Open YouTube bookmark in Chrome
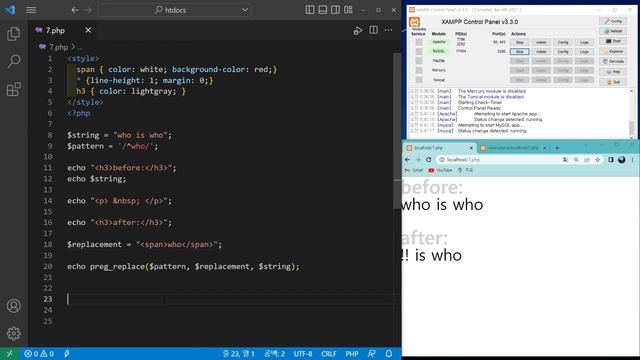Viewport: 640px width, 360px height. [440, 170]
